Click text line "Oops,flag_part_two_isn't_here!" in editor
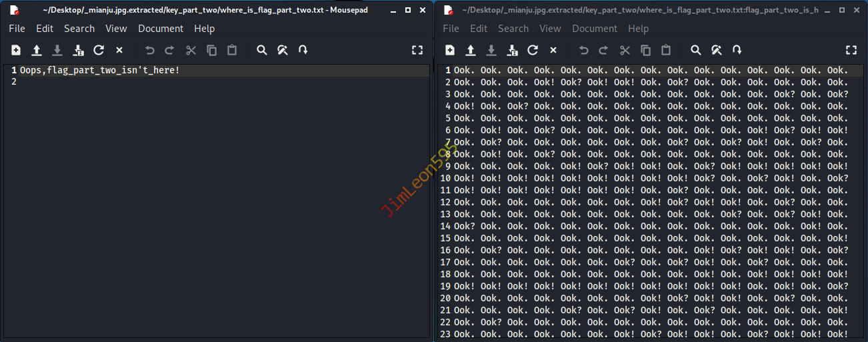 100,70
